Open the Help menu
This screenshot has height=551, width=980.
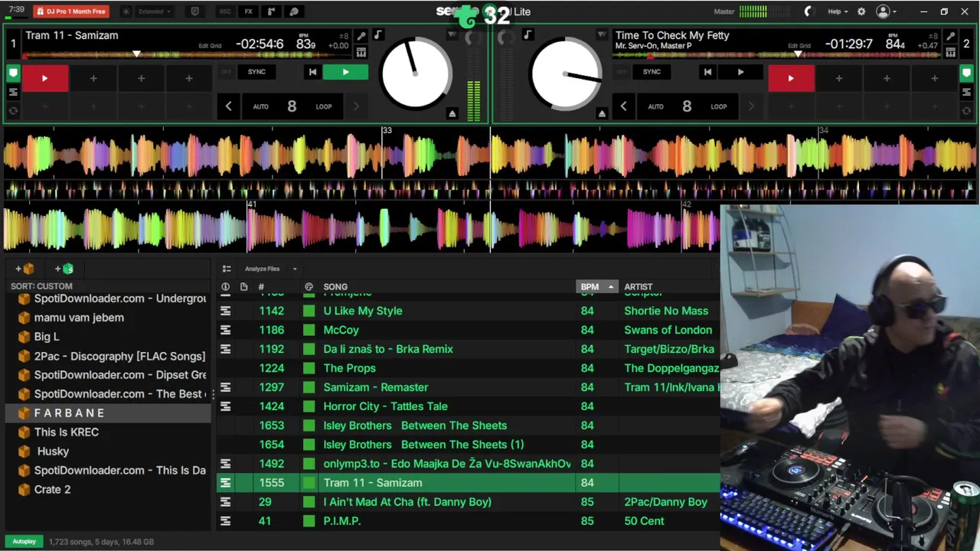[838, 11]
